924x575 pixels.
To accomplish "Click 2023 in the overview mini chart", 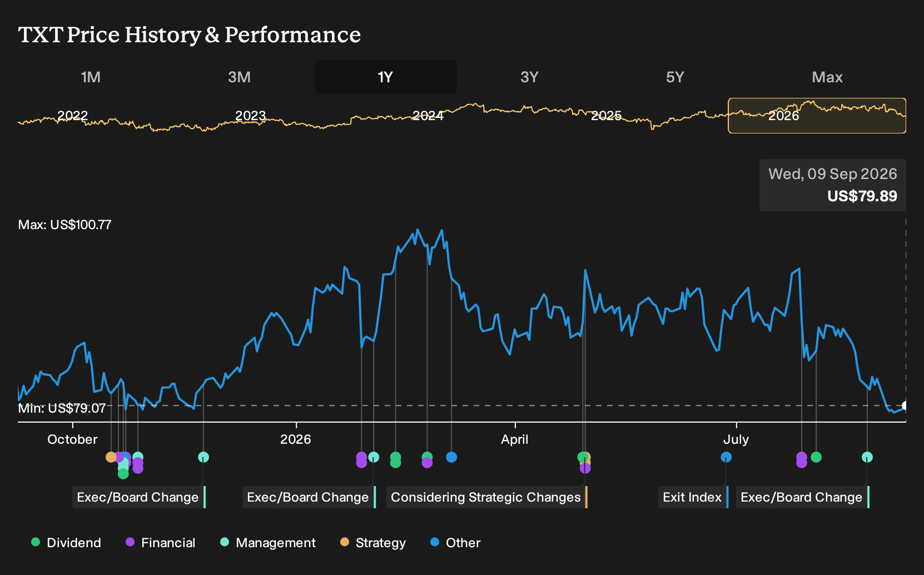I will [251, 116].
